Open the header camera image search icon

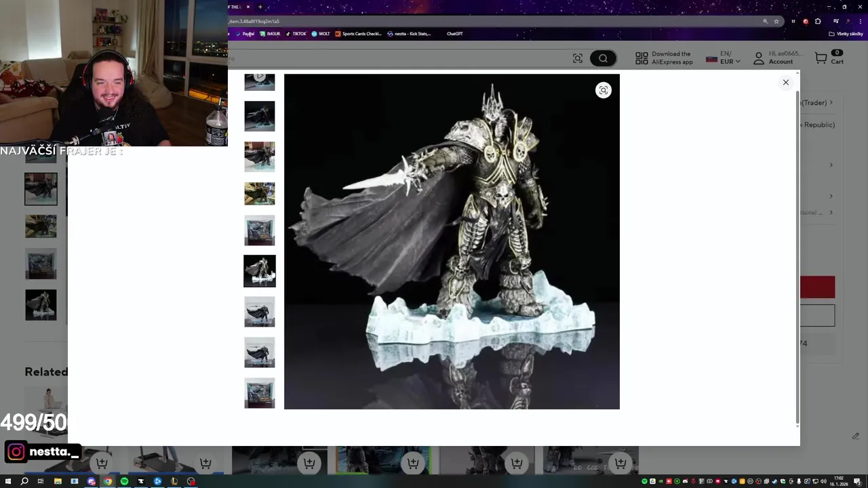pyautogui.click(x=578, y=58)
